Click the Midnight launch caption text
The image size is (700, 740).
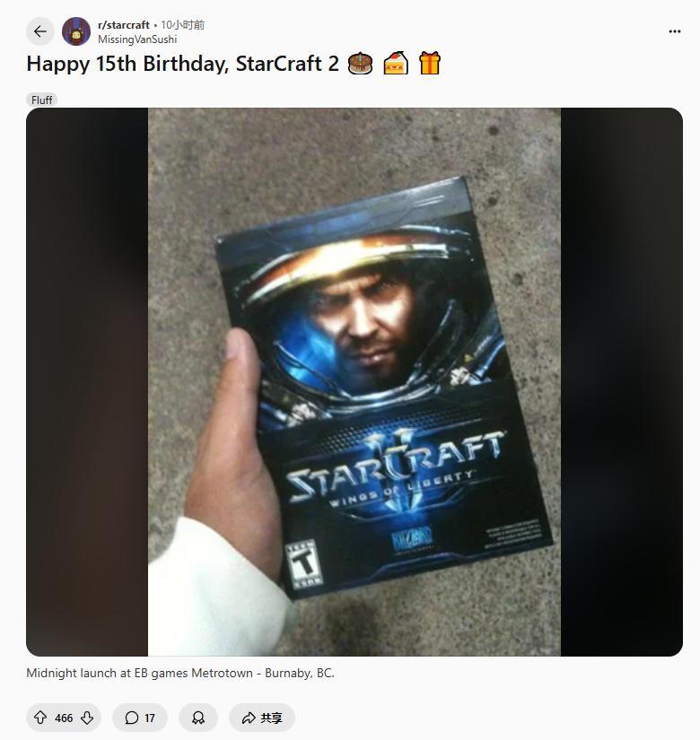[x=180, y=673]
